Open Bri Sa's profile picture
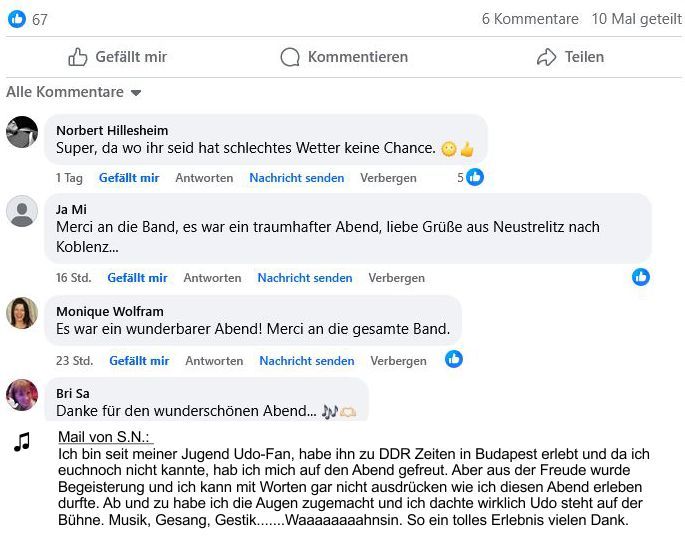This screenshot has width=685, height=543. pos(22,395)
